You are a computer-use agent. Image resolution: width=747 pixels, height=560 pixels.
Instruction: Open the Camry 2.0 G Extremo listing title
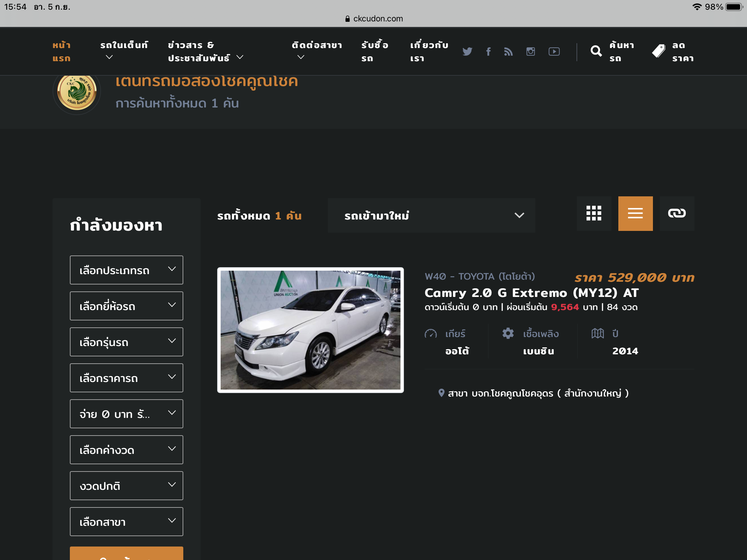pos(531,293)
